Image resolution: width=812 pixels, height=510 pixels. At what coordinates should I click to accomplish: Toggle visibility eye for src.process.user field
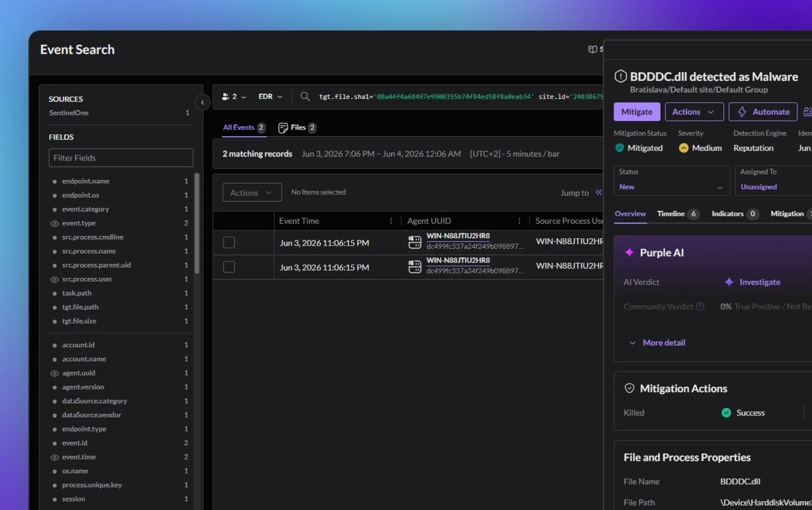click(x=55, y=279)
